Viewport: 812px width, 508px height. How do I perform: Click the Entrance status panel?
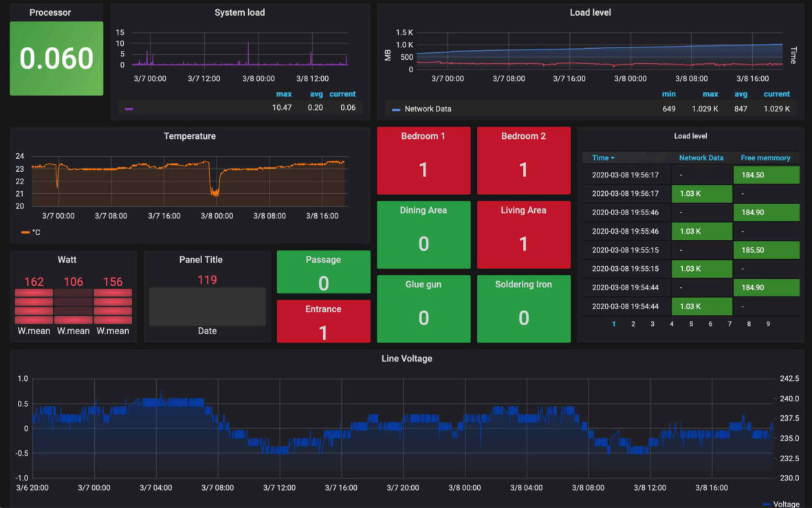click(323, 321)
